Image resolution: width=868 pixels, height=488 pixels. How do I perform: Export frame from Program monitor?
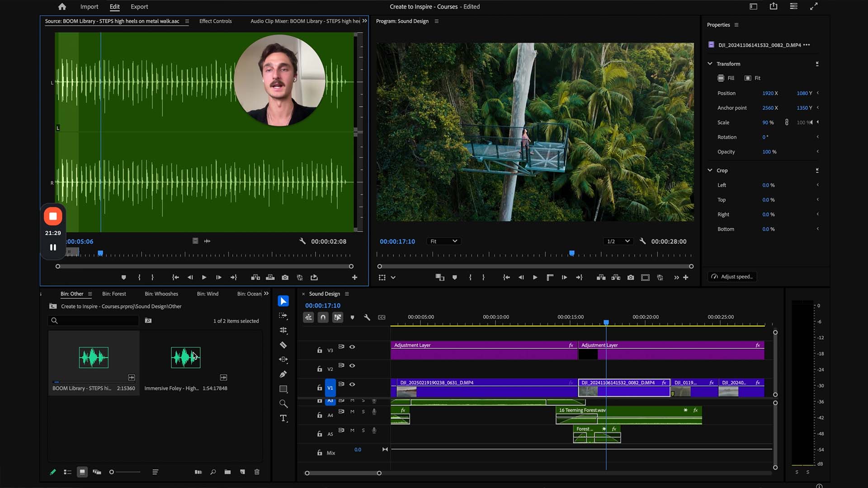pyautogui.click(x=631, y=277)
